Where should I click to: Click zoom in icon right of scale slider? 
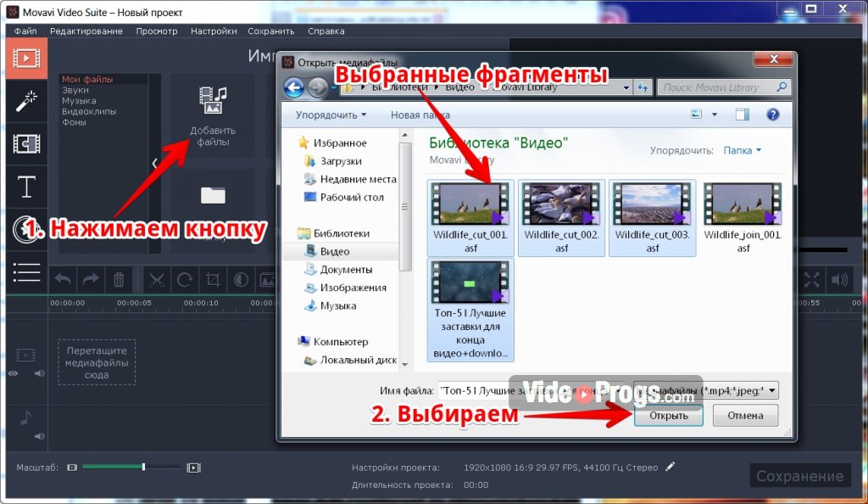(x=194, y=468)
